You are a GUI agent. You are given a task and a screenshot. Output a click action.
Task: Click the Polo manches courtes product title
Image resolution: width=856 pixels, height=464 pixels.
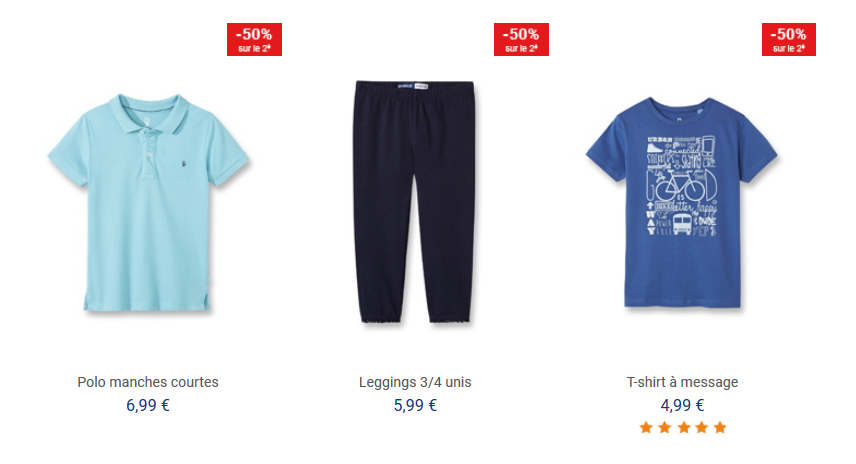click(148, 382)
